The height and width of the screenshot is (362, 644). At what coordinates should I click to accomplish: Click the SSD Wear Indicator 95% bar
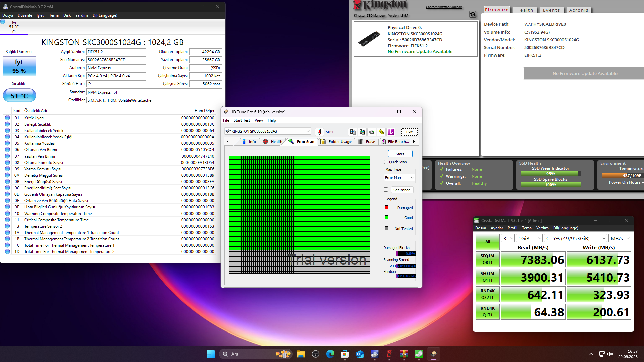[x=550, y=174]
